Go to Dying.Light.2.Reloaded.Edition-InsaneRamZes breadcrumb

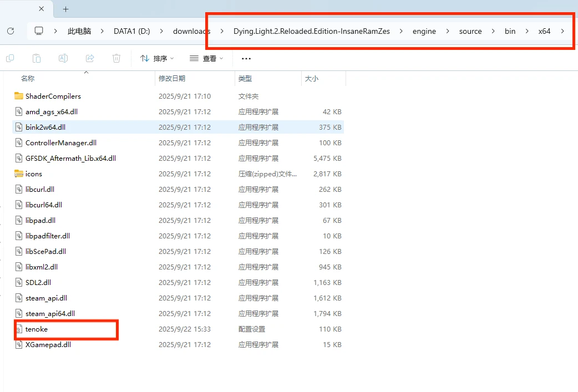pyautogui.click(x=312, y=31)
